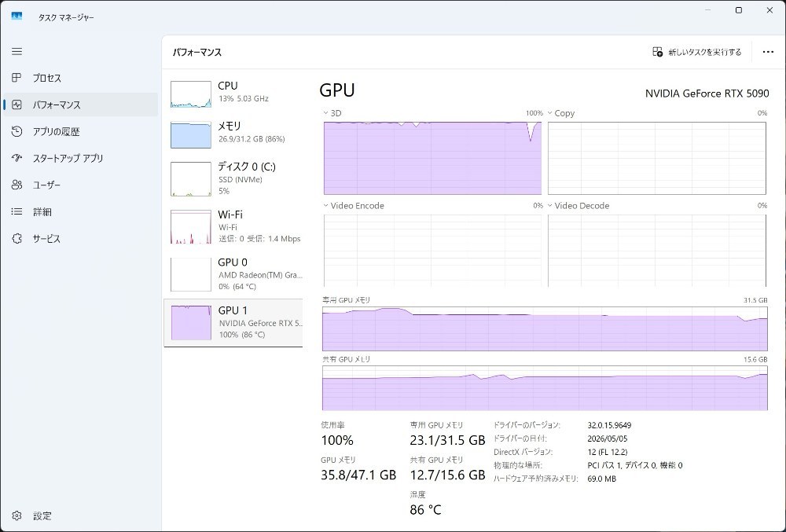The width and height of the screenshot is (786, 532).
Task: Click the 0% (64 °C) GPU 0 status
Action: (237, 287)
